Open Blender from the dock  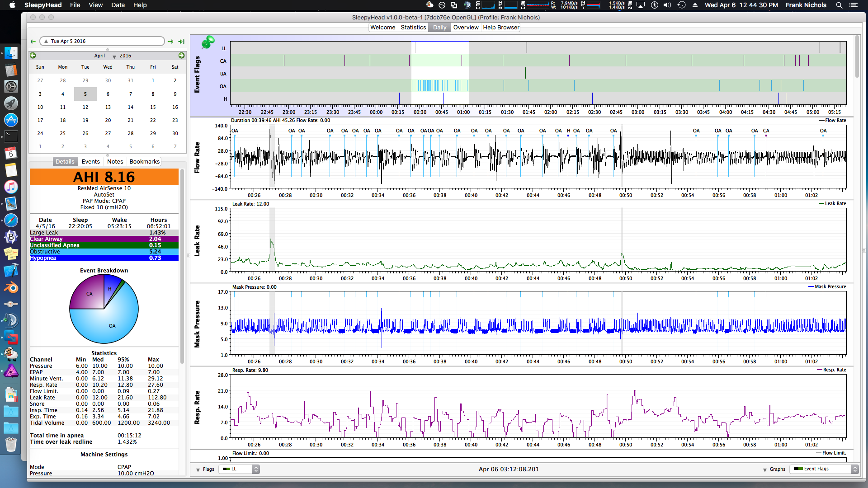[11, 288]
